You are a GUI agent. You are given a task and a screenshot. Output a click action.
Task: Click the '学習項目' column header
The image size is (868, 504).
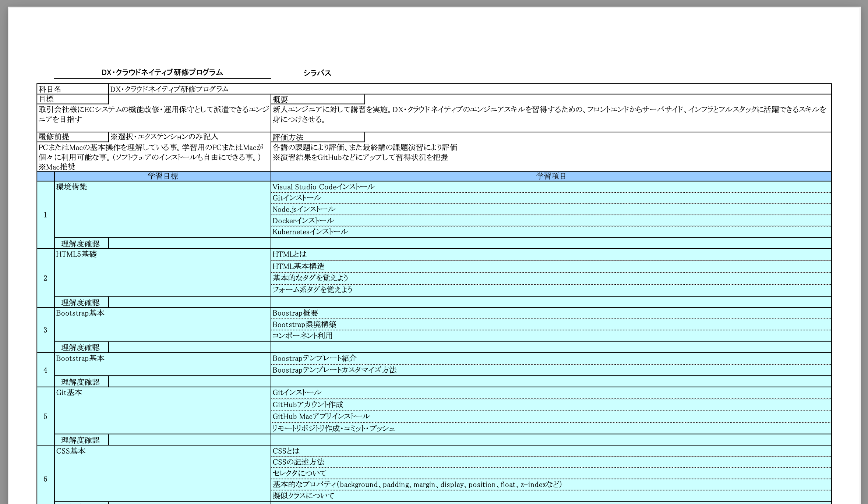coord(551,176)
